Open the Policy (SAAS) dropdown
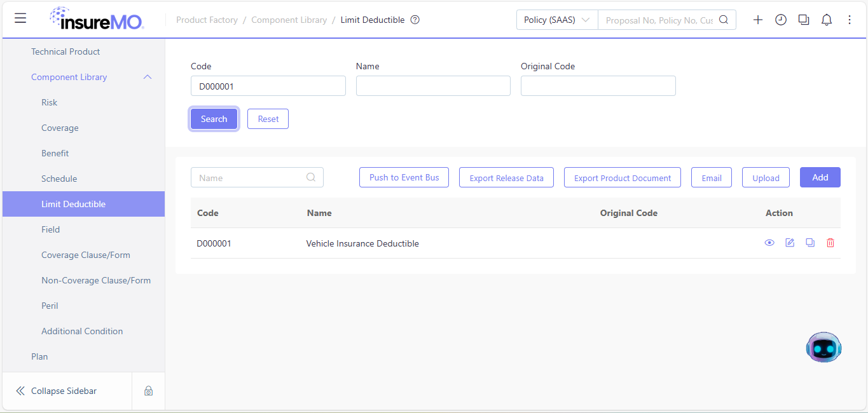Viewport: 868px width, 413px height. click(557, 20)
